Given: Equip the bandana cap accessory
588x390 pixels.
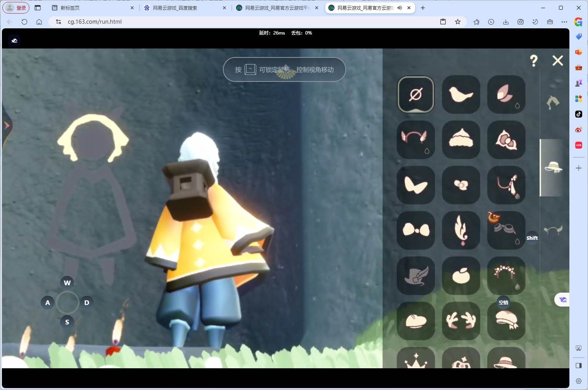Looking at the screenshot, I should pyautogui.click(x=506, y=321).
